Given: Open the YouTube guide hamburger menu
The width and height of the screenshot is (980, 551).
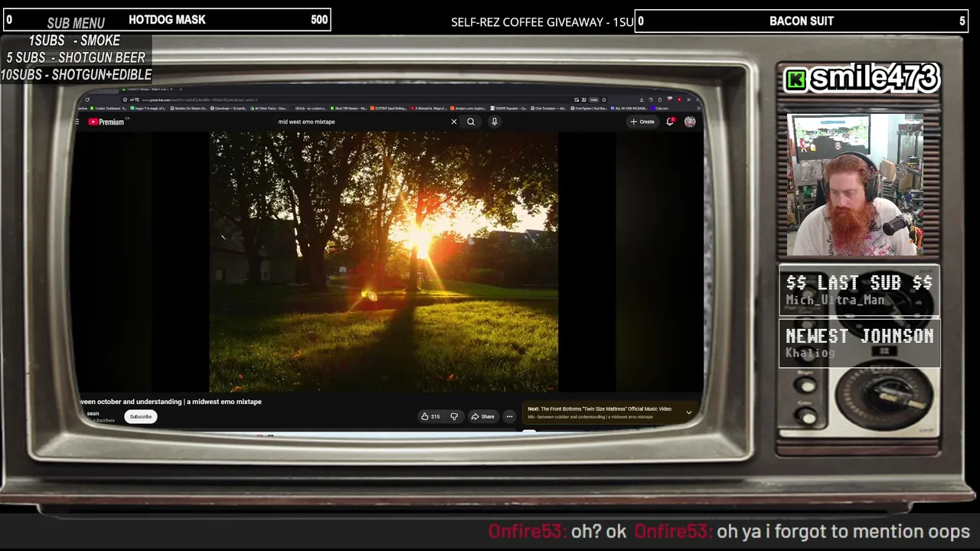Looking at the screenshot, I should point(77,122).
